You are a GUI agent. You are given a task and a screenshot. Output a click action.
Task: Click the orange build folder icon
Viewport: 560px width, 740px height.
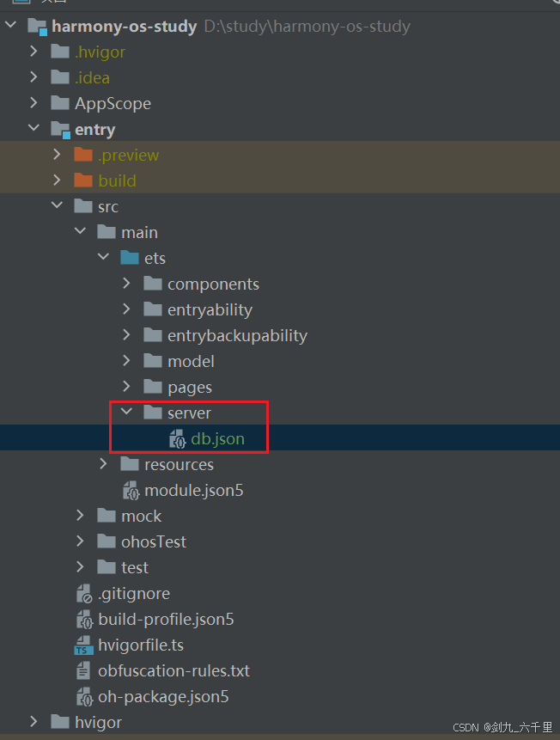[83, 180]
